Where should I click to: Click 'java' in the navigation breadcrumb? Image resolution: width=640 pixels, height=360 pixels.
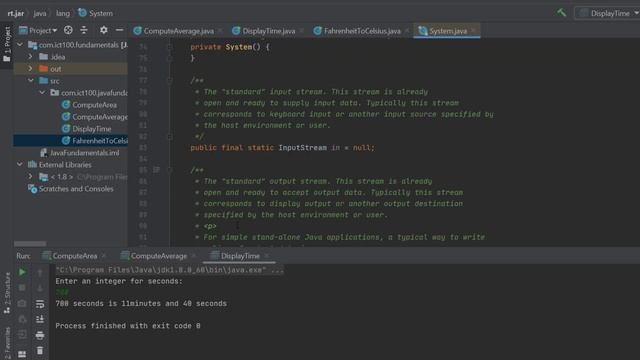point(40,13)
